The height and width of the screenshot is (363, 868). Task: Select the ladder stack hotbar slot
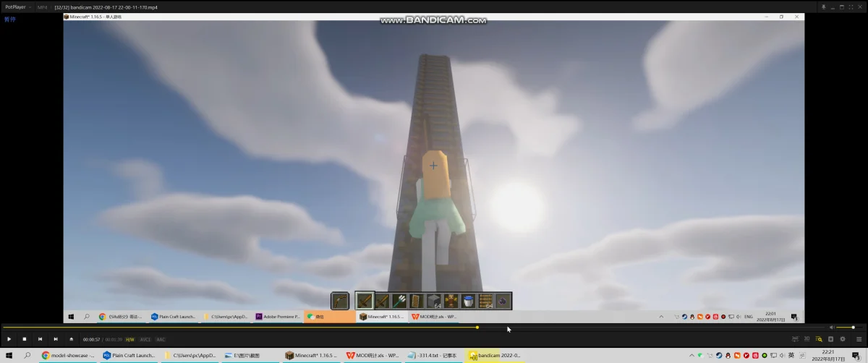pos(485,300)
